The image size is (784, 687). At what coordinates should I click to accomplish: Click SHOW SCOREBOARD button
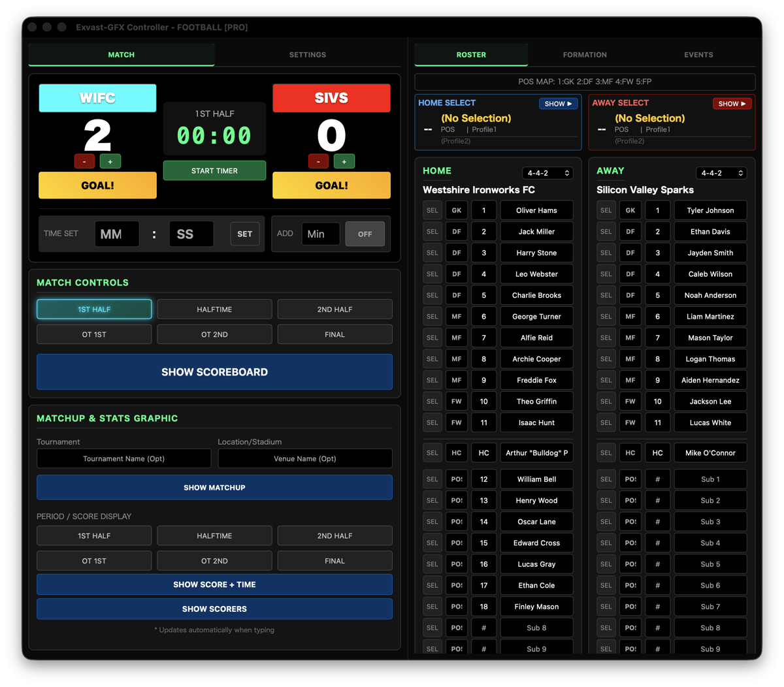click(214, 372)
